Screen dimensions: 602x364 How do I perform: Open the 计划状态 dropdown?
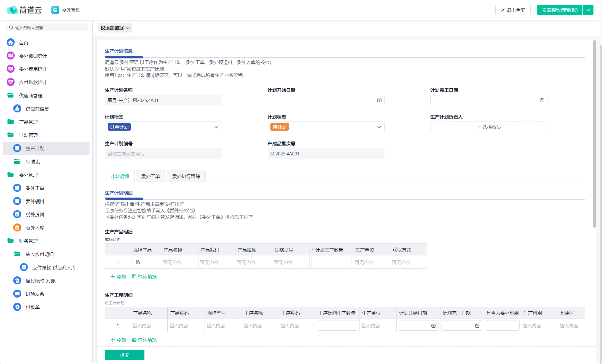pyautogui.click(x=379, y=127)
